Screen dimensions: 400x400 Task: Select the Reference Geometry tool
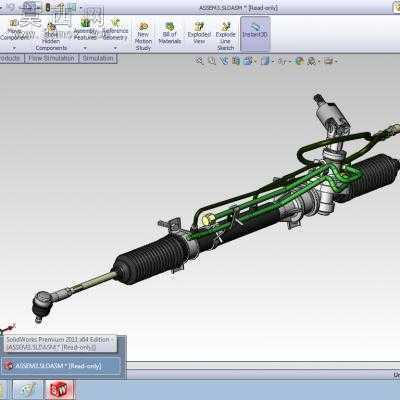tap(115, 29)
